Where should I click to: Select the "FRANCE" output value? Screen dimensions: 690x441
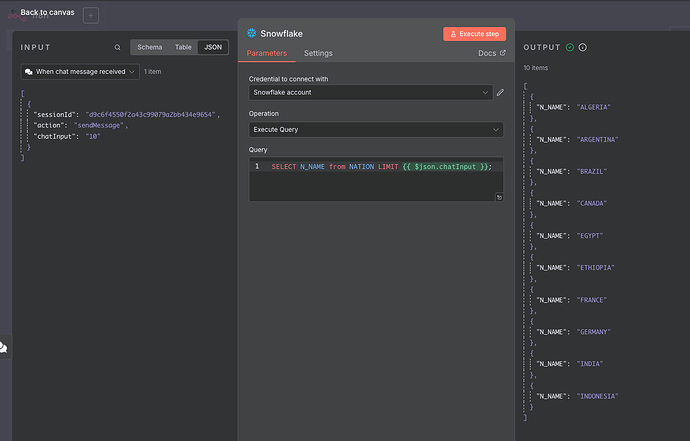click(x=591, y=300)
